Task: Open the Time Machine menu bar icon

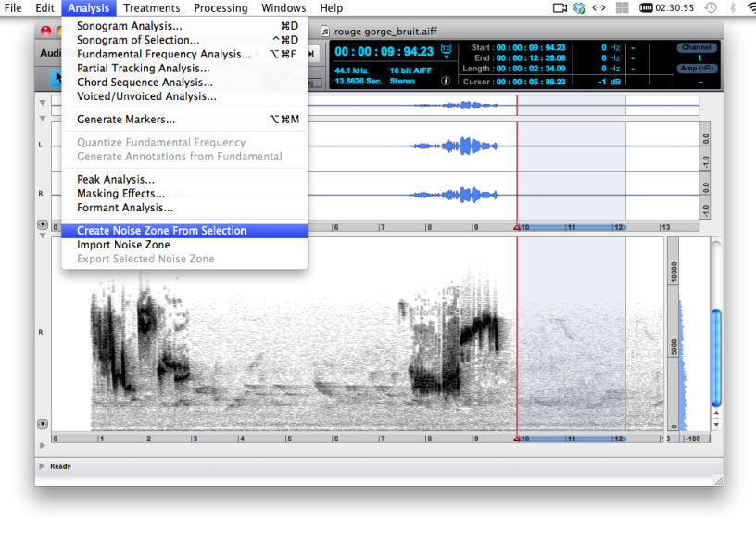Action: click(x=711, y=7)
